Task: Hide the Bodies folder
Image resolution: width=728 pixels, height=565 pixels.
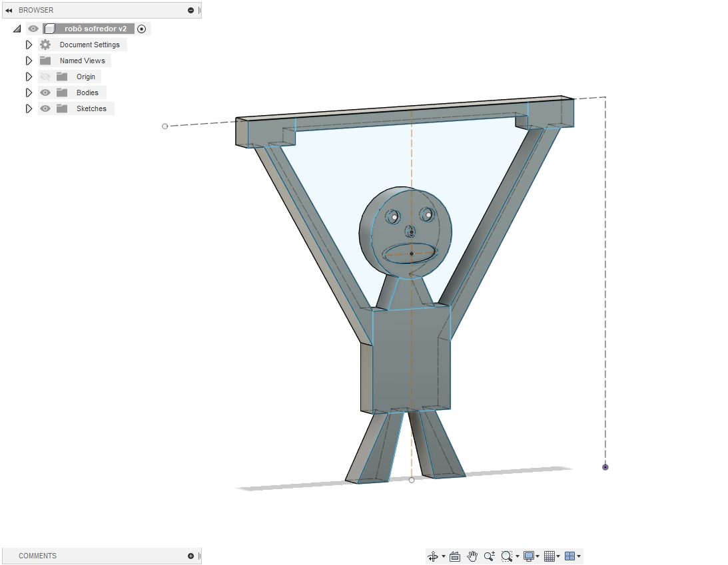Action: pyautogui.click(x=45, y=93)
